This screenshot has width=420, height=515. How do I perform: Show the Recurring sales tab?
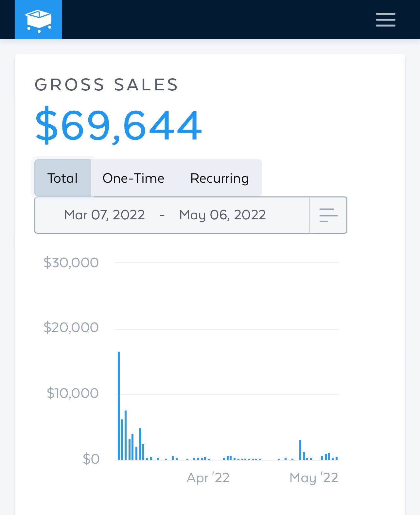219,178
